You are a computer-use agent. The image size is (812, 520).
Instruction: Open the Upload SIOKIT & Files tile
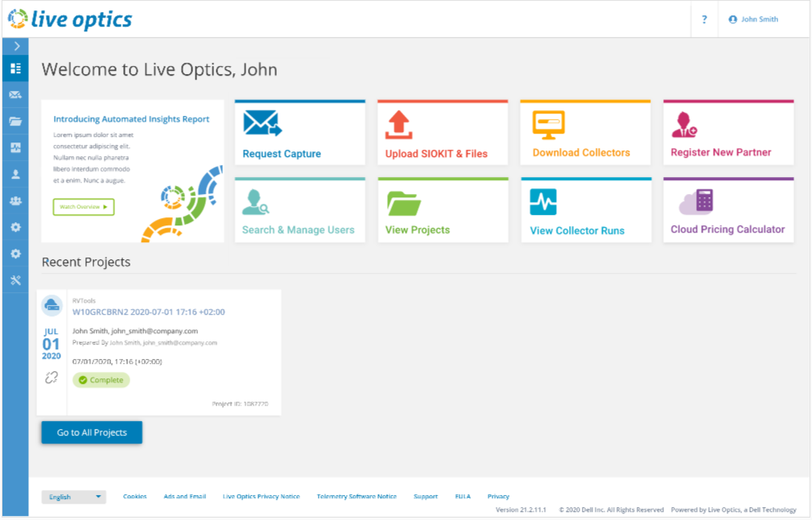point(443,133)
